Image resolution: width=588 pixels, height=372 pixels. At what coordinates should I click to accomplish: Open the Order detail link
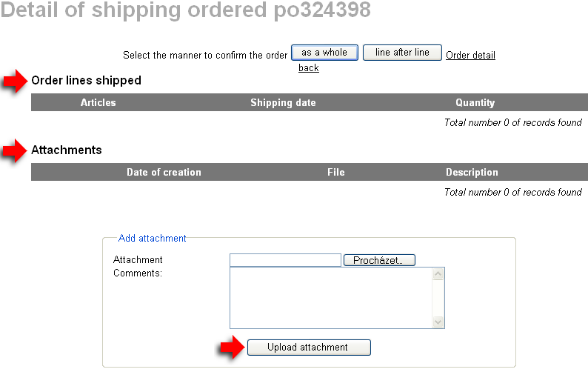(x=470, y=55)
